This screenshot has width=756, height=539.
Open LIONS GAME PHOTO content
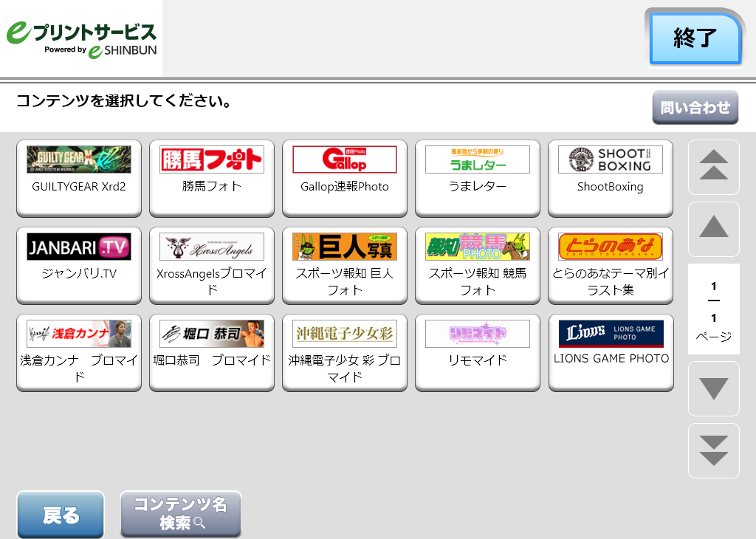[x=611, y=352]
